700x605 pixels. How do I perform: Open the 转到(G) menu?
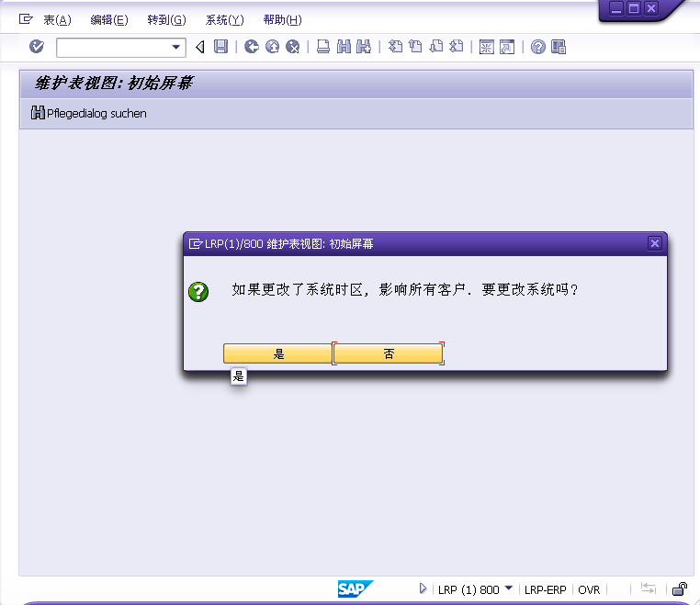166,19
